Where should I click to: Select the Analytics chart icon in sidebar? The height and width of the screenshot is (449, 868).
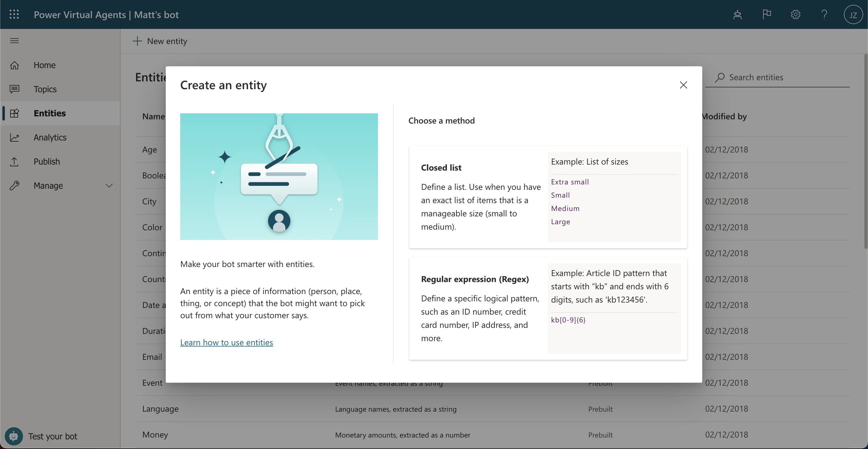(15, 137)
